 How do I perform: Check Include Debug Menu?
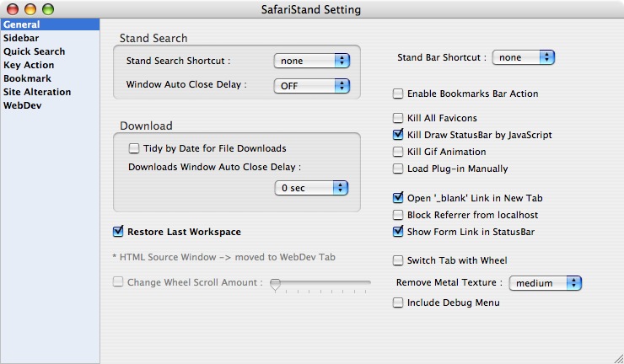point(397,302)
